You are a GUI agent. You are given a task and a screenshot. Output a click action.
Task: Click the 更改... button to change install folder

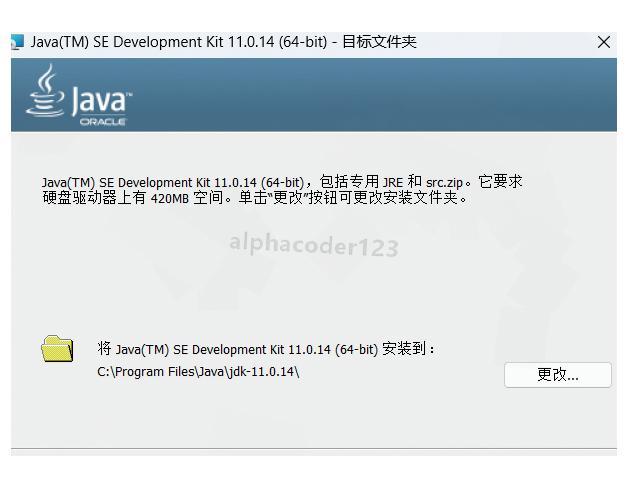558,375
